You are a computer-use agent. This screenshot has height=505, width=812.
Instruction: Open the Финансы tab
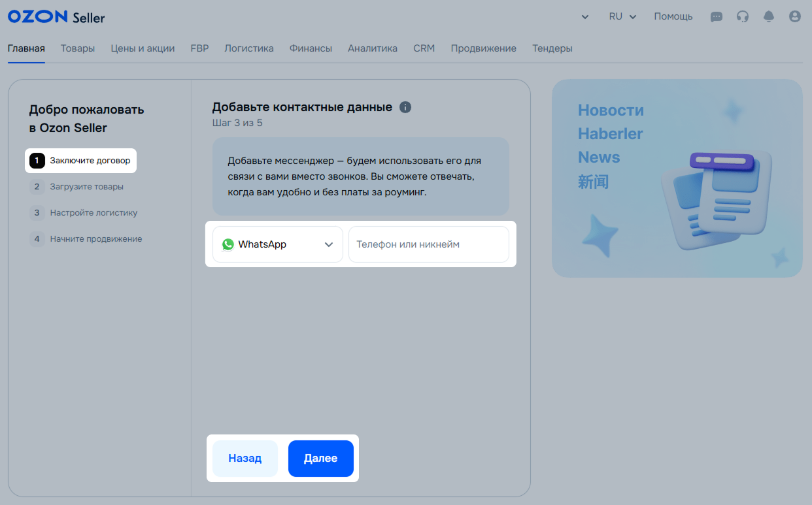[311, 48]
